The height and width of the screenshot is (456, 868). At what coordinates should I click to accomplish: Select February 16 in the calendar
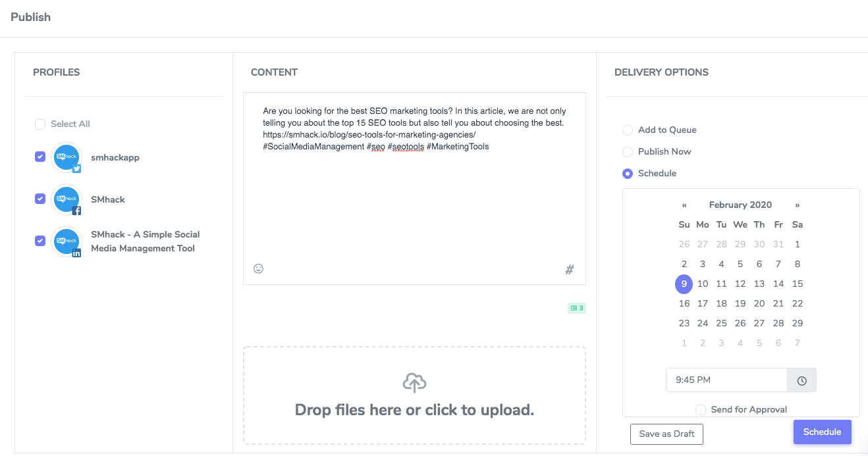click(684, 304)
